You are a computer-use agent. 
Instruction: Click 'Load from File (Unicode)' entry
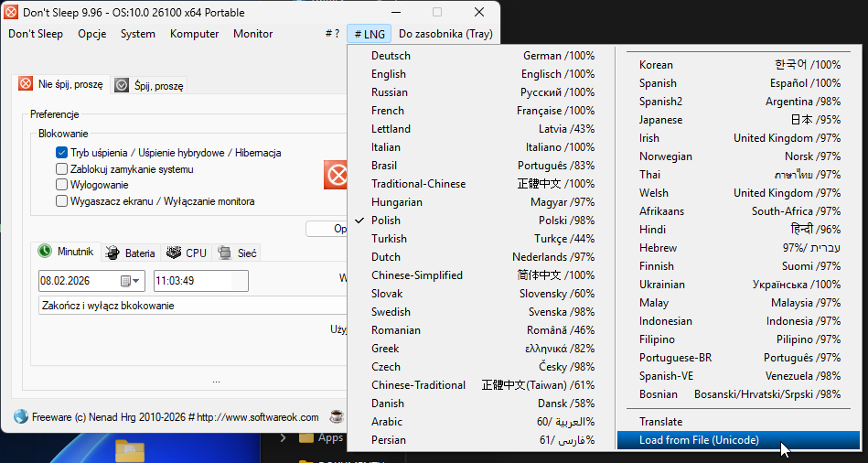tap(739, 440)
